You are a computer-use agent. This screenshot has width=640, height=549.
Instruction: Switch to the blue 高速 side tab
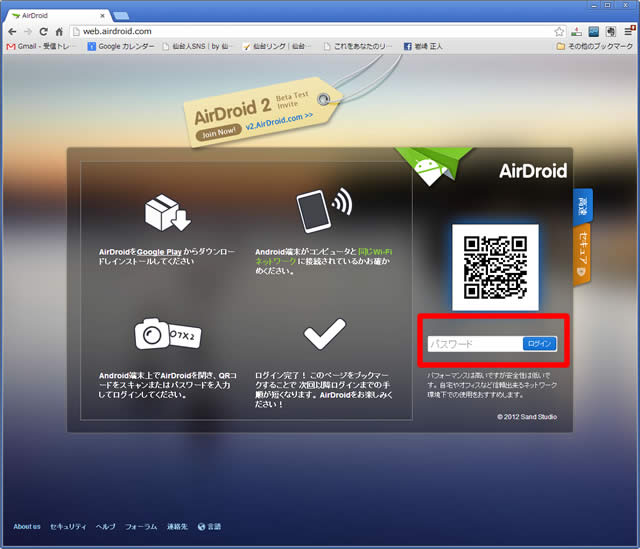583,207
